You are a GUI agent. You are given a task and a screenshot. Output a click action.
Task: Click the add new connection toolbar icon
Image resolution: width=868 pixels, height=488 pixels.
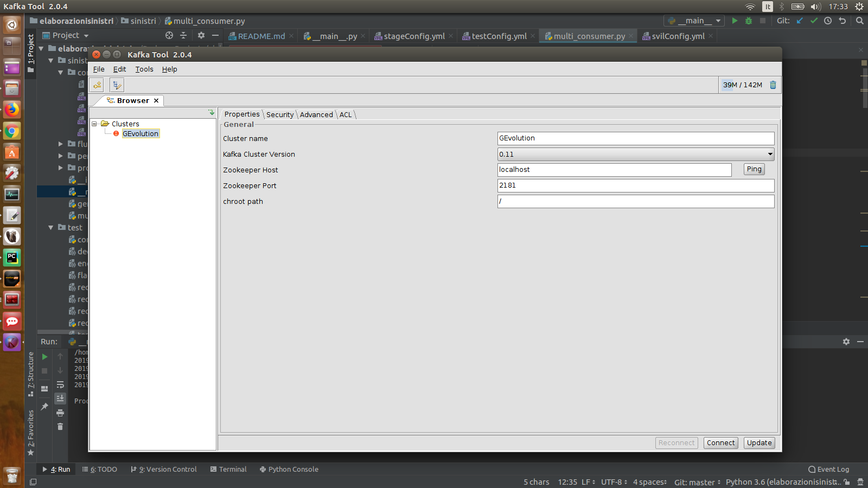(97, 85)
